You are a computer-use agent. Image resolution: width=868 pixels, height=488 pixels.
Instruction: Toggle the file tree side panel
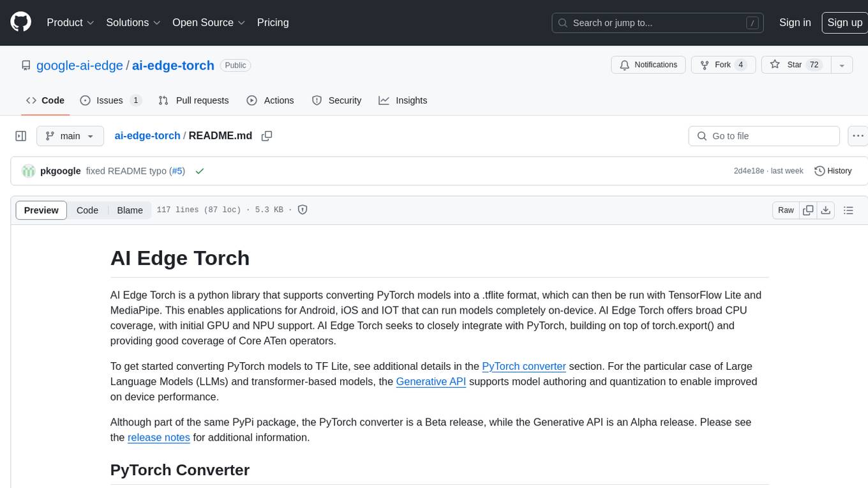click(x=20, y=136)
